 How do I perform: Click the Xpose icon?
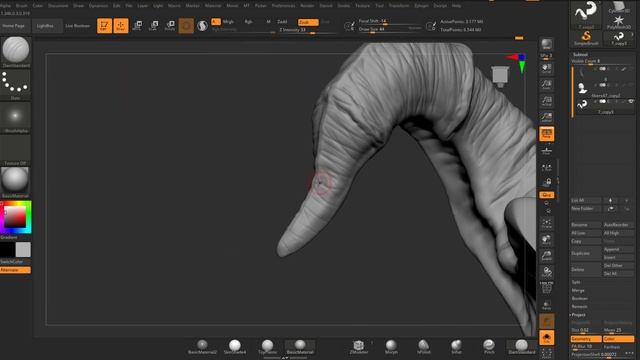pos(547,353)
